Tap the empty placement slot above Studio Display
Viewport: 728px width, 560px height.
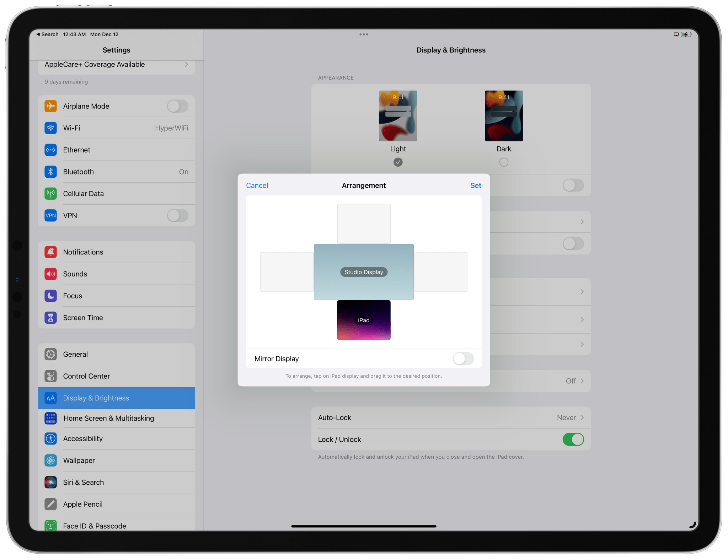pos(364,224)
